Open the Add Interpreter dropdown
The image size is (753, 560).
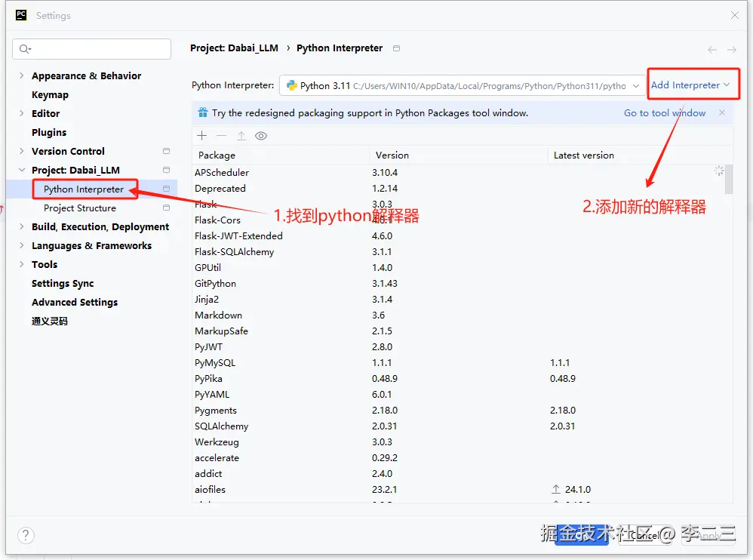[690, 85]
